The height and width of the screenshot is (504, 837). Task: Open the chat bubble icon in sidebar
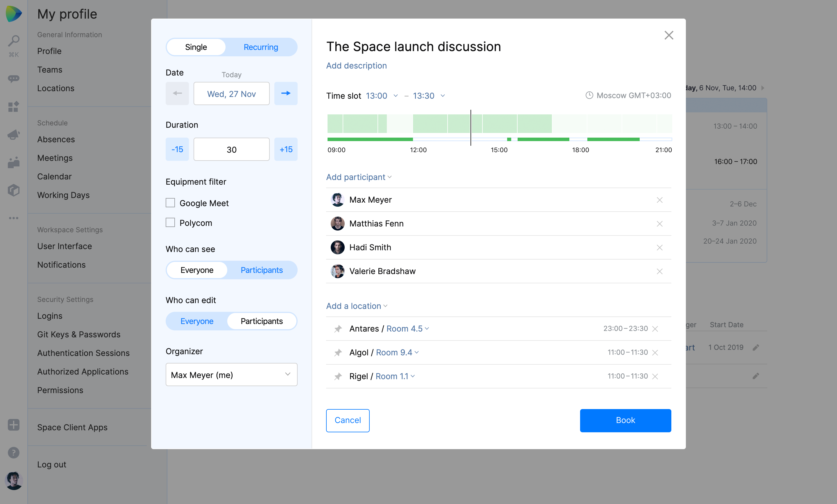(x=14, y=79)
